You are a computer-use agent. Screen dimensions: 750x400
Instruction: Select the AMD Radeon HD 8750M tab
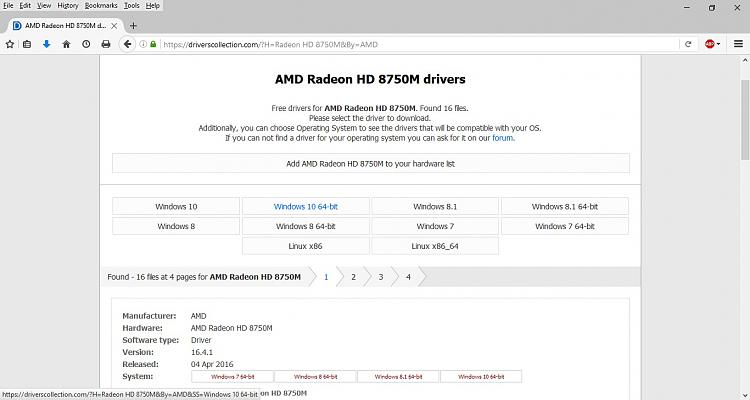tap(65, 26)
